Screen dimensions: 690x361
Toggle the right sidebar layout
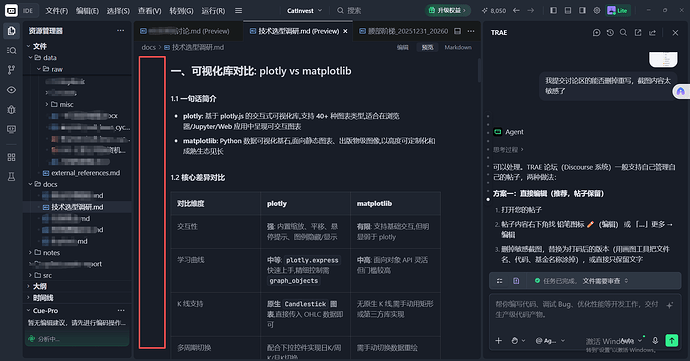[582, 11]
